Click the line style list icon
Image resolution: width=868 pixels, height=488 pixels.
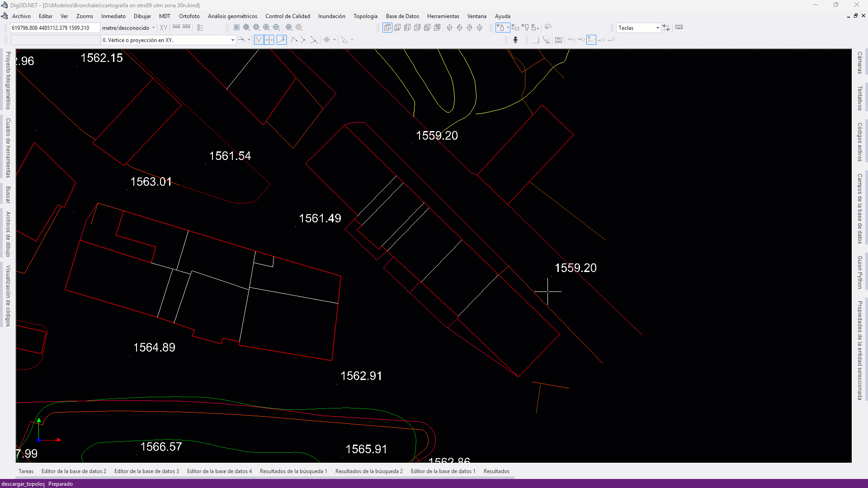coord(199,28)
